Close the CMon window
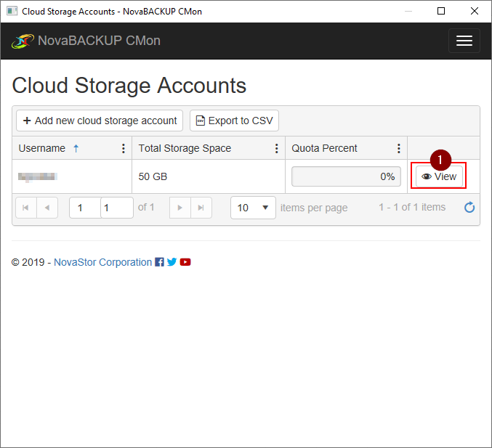Viewport: 492px width, 448px height. click(x=475, y=11)
